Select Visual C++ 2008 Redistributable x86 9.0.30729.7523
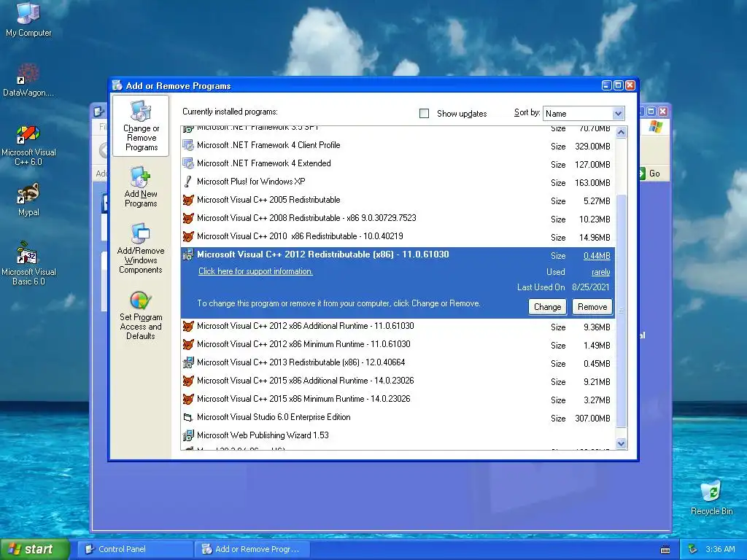 click(x=398, y=218)
